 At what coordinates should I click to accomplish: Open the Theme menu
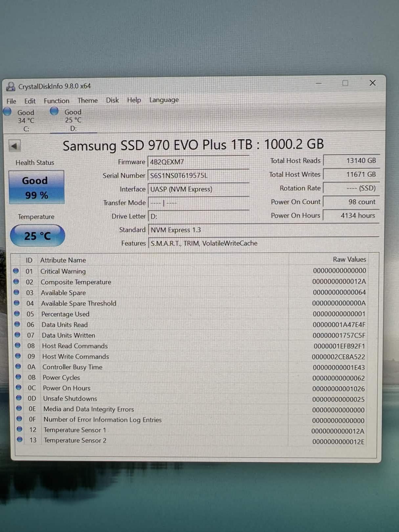point(87,100)
